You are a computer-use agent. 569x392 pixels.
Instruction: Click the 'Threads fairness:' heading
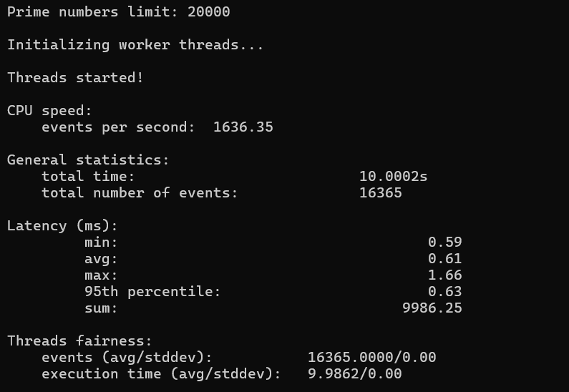(x=79, y=341)
